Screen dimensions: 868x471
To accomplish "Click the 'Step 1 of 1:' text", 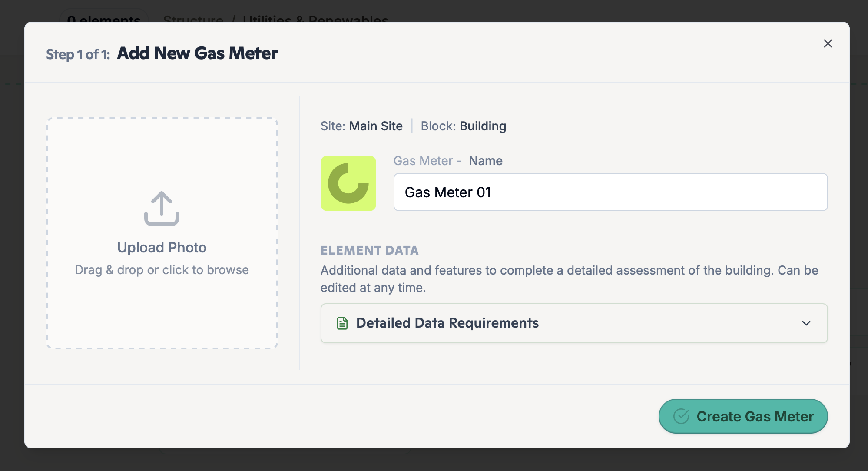I will (x=78, y=54).
